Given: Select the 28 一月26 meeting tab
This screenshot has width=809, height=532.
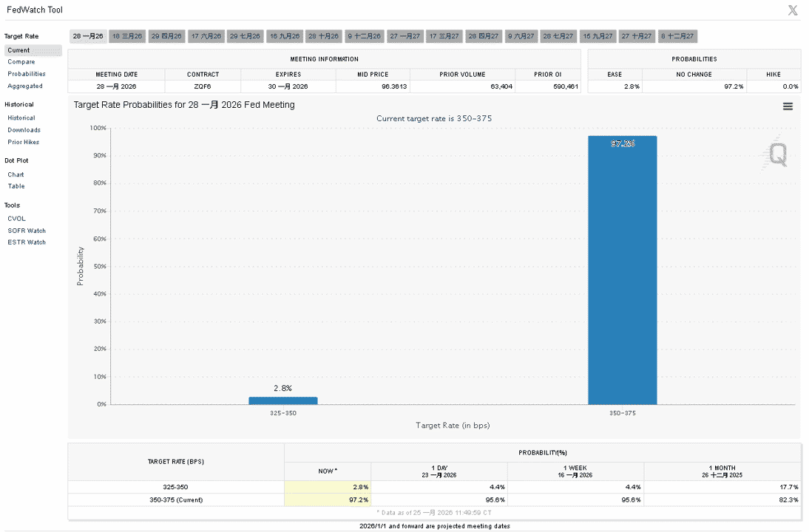Looking at the screenshot, I should 88,36.
